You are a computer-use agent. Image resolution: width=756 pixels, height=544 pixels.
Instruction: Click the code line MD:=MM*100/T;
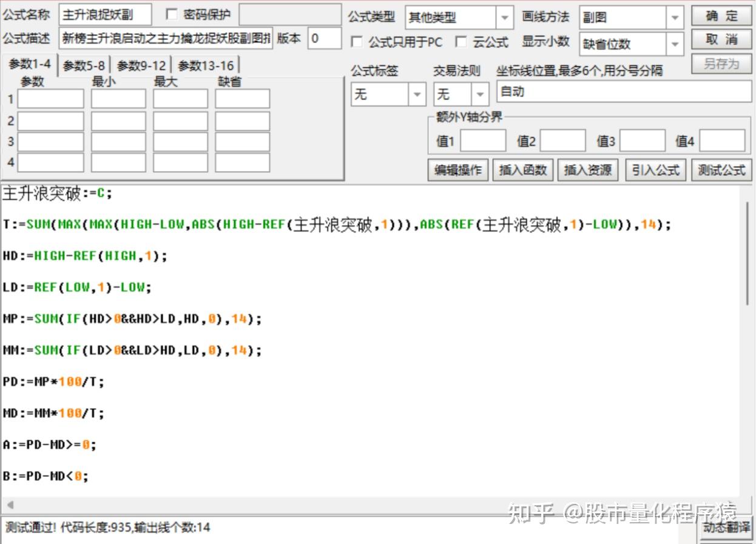tap(54, 414)
